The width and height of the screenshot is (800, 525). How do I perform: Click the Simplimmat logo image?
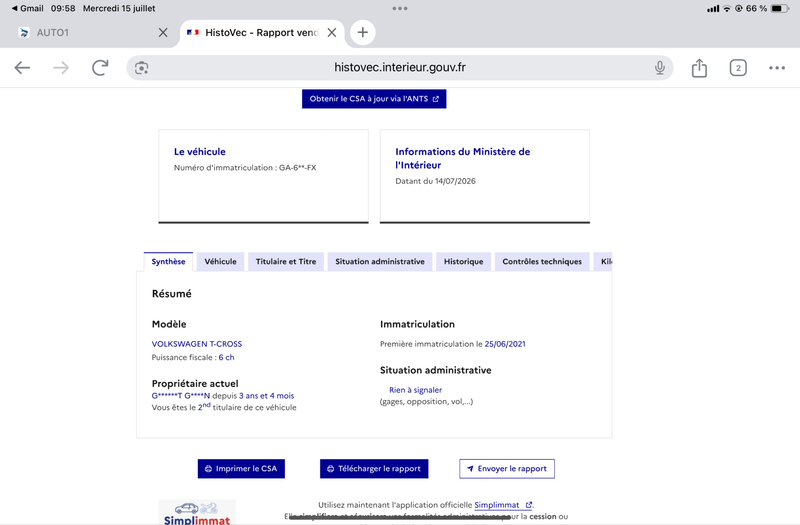197,512
